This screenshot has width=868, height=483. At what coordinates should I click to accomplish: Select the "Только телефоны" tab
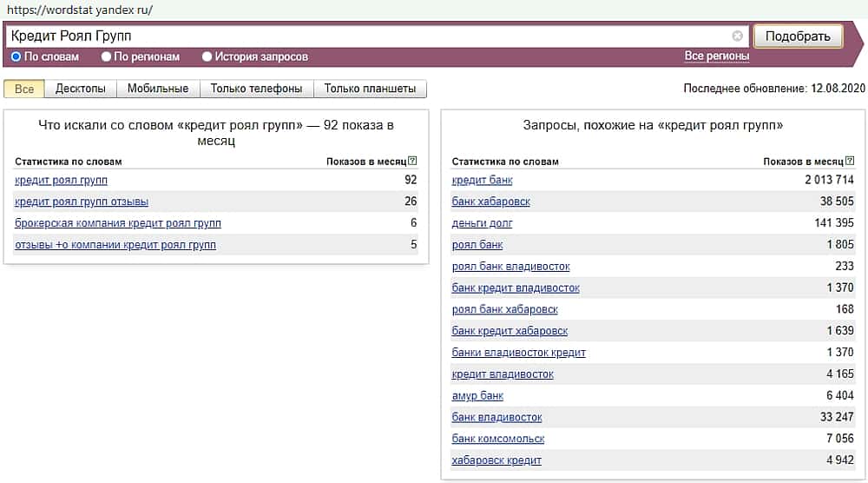256,89
